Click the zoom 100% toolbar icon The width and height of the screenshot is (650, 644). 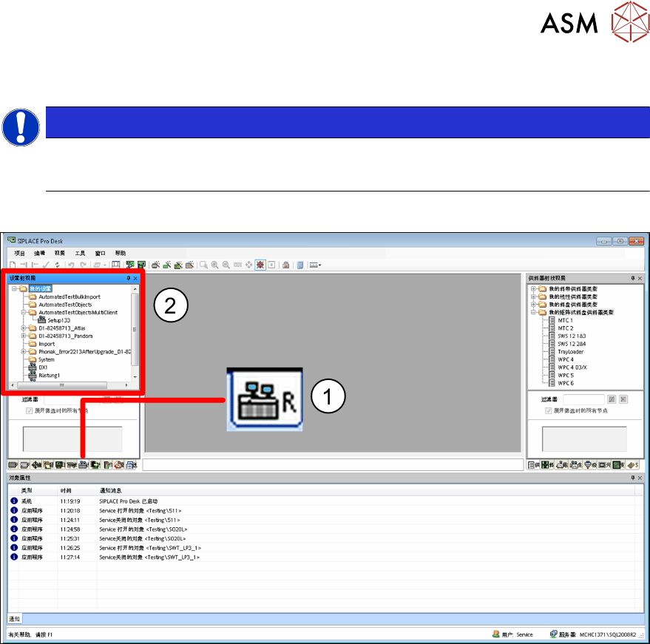coord(237,265)
